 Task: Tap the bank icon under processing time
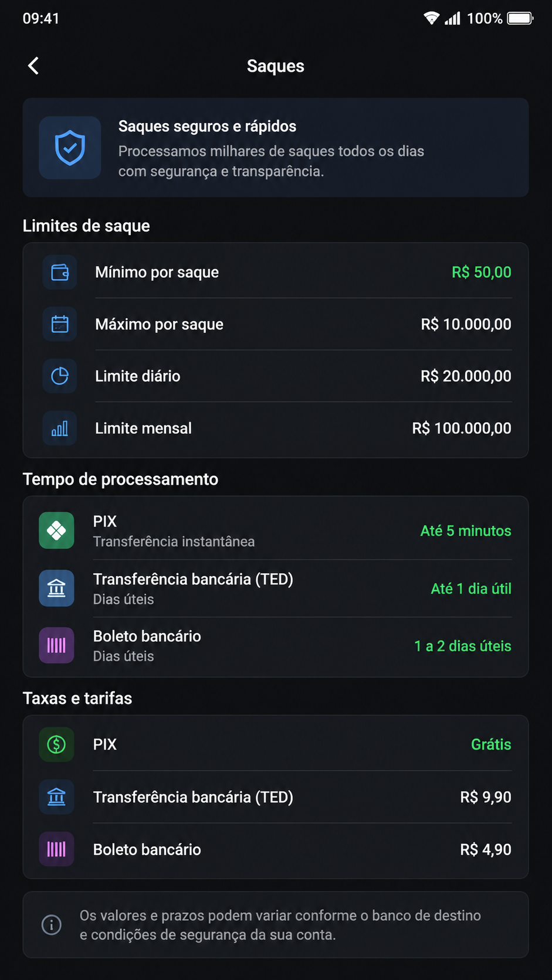tap(56, 588)
